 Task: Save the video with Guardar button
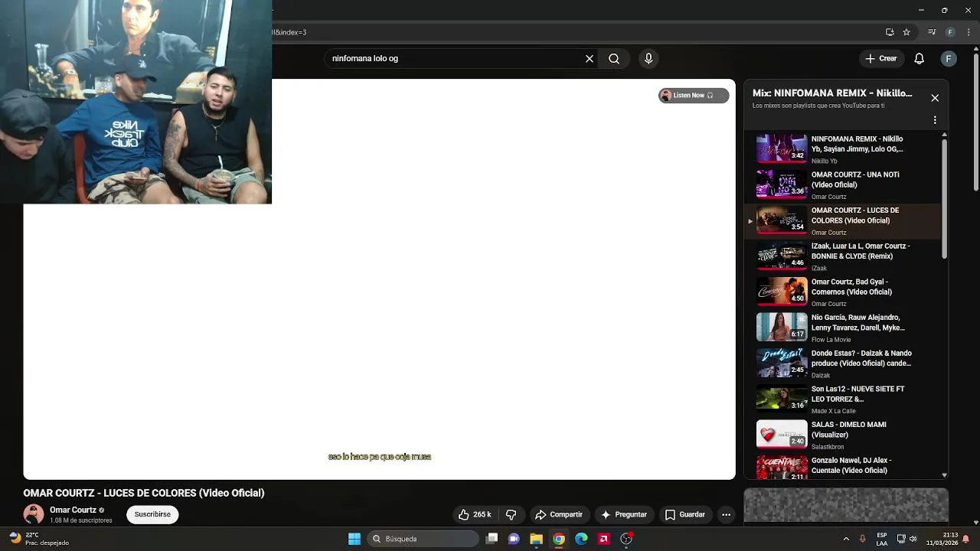coord(685,514)
